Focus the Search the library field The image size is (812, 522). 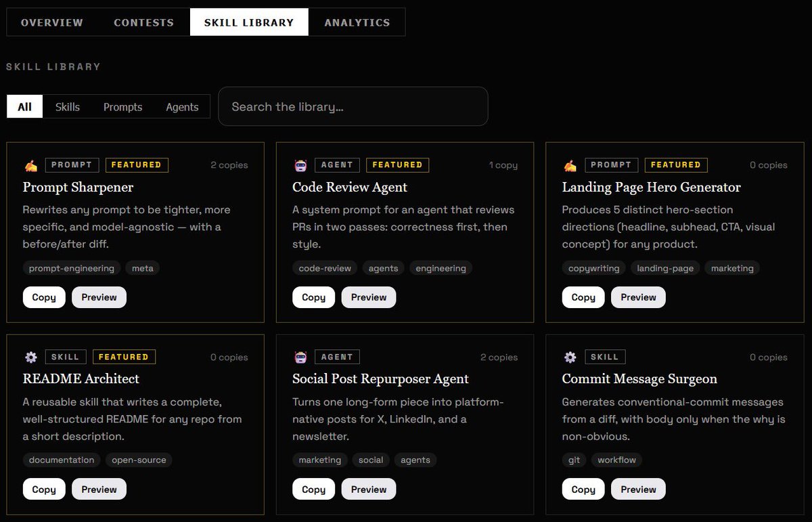[353, 106]
